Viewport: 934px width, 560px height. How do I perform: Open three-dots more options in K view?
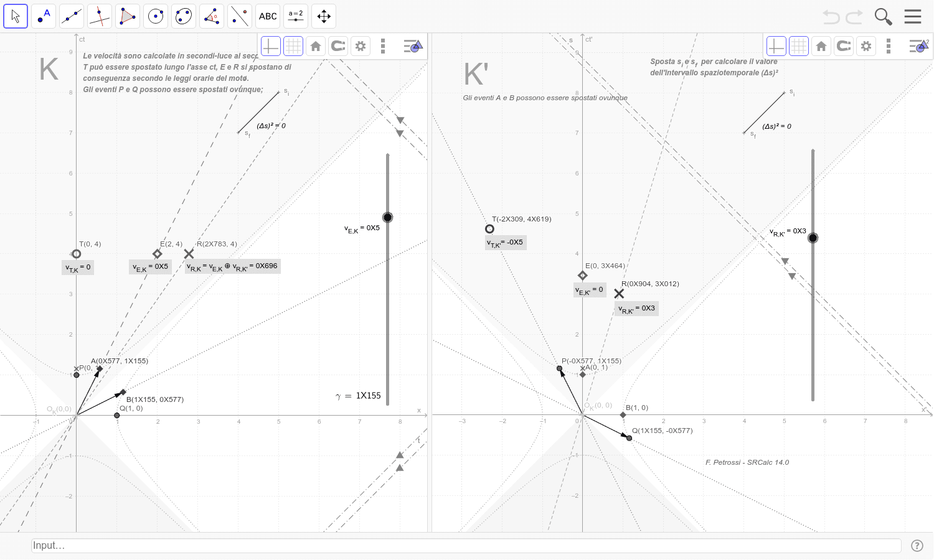(x=383, y=46)
